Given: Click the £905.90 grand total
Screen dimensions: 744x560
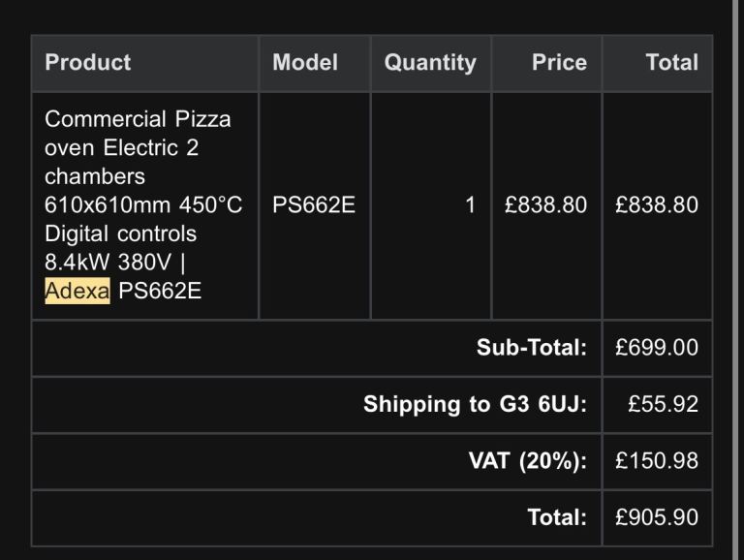Looking at the screenshot, I should point(657,517).
